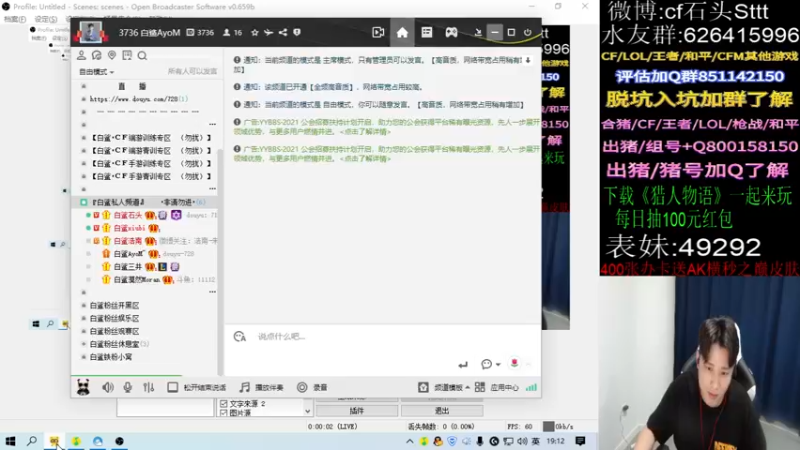The height and width of the screenshot is (450, 800).
Task: Click the OBS 退出 exit button
Action: (442, 411)
